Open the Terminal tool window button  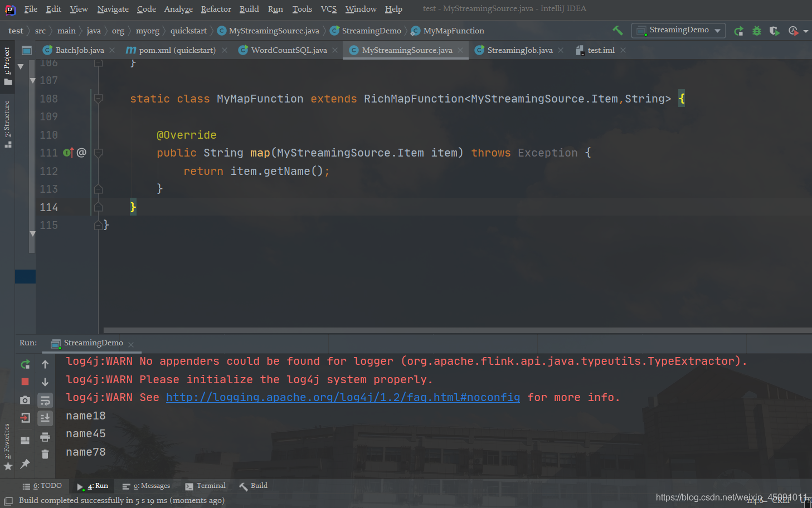pyautogui.click(x=205, y=486)
